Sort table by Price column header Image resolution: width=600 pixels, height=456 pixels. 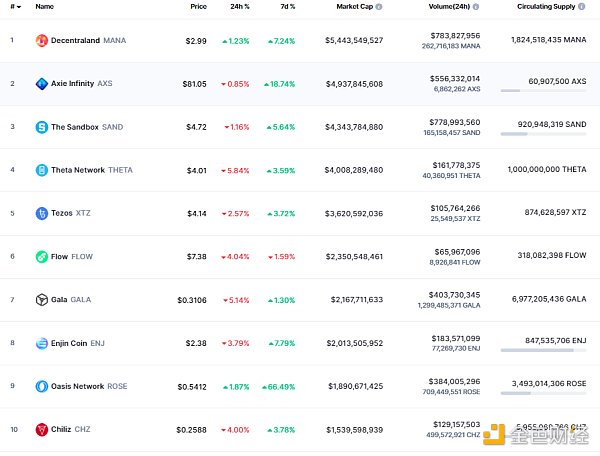pyautogui.click(x=199, y=7)
